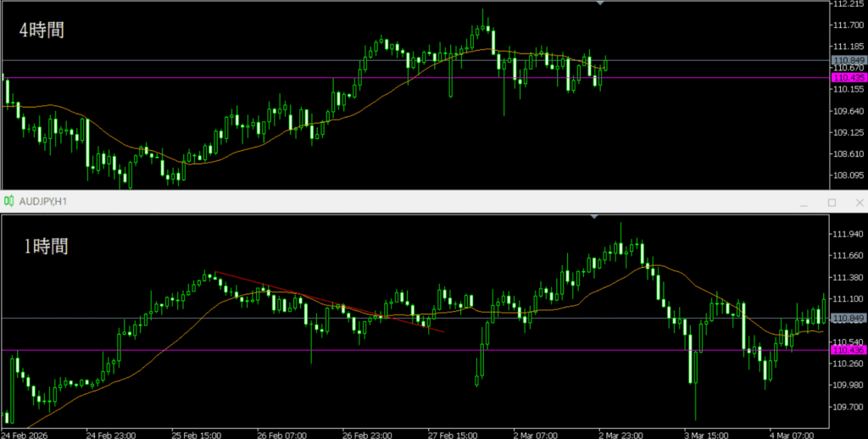
Task: Click the 4 Mar 07:00 time axis label
Action: 793,433
